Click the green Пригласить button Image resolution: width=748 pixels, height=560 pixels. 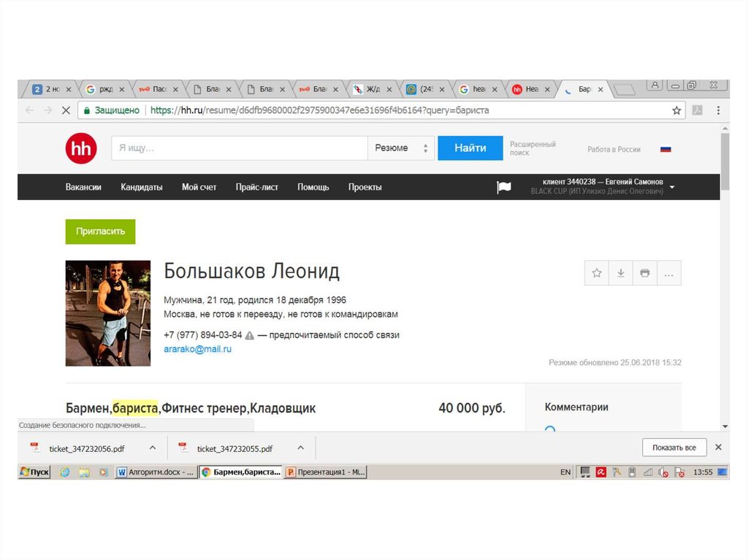point(100,231)
